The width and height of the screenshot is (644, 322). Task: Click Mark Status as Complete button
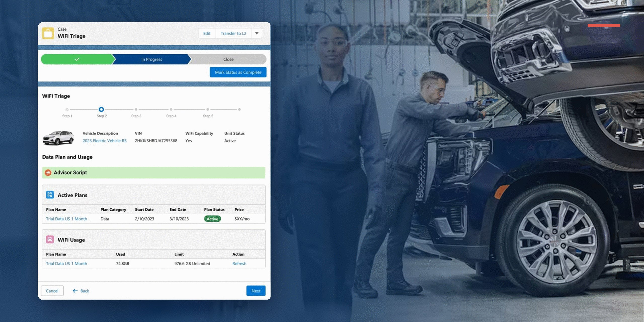coord(238,72)
